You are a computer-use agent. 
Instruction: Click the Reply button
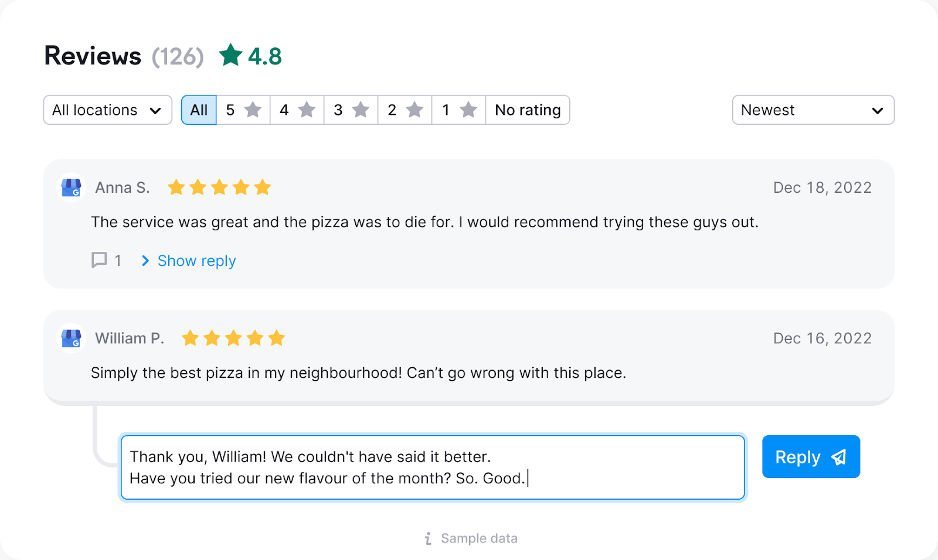[811, 457]
